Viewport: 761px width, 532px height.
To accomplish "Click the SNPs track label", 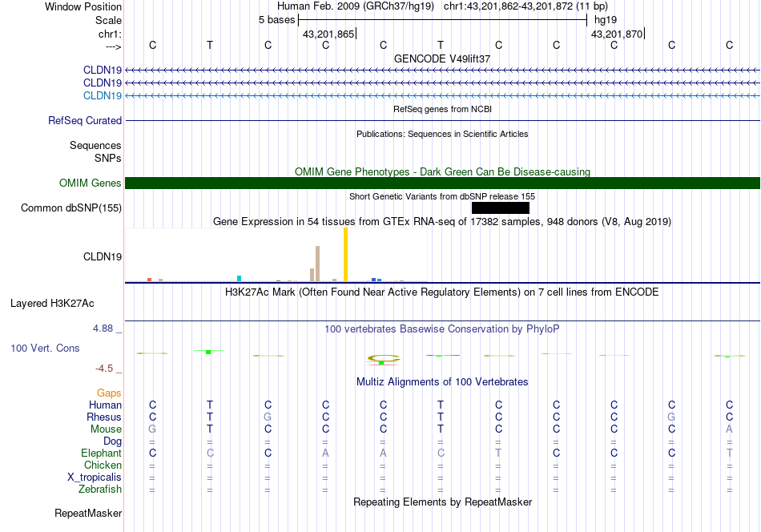I will (108, 159).
